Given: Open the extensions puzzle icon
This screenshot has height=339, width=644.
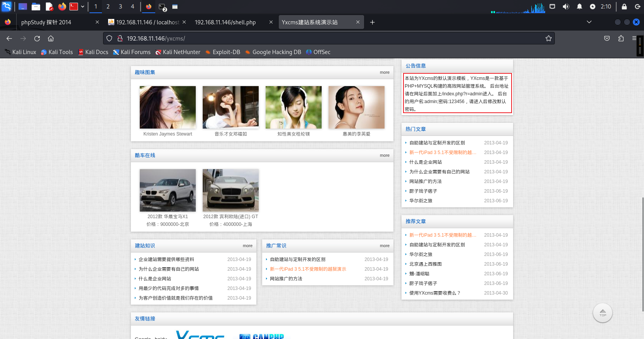Looking at the screenshot, I should pyautogui.click(x=621, y=38).
